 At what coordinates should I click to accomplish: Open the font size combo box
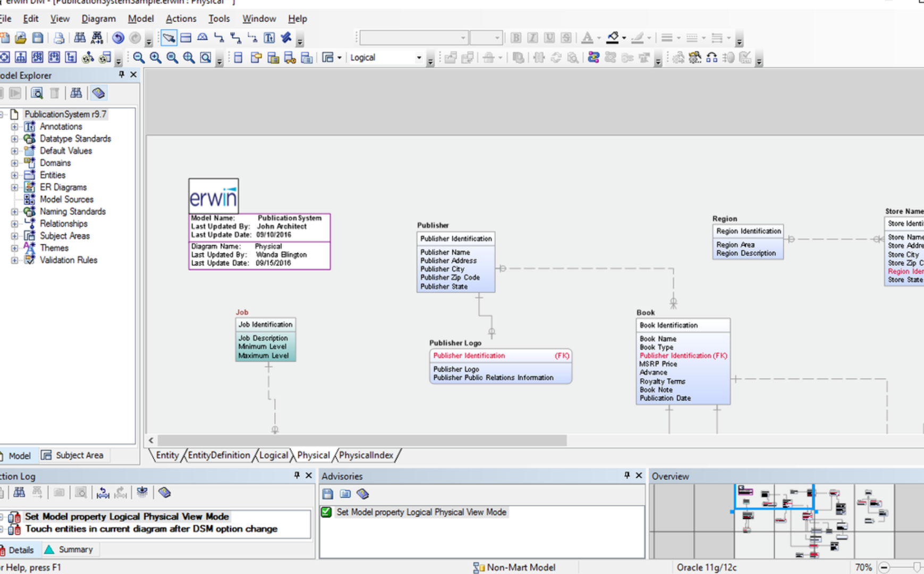click(486, 38)
